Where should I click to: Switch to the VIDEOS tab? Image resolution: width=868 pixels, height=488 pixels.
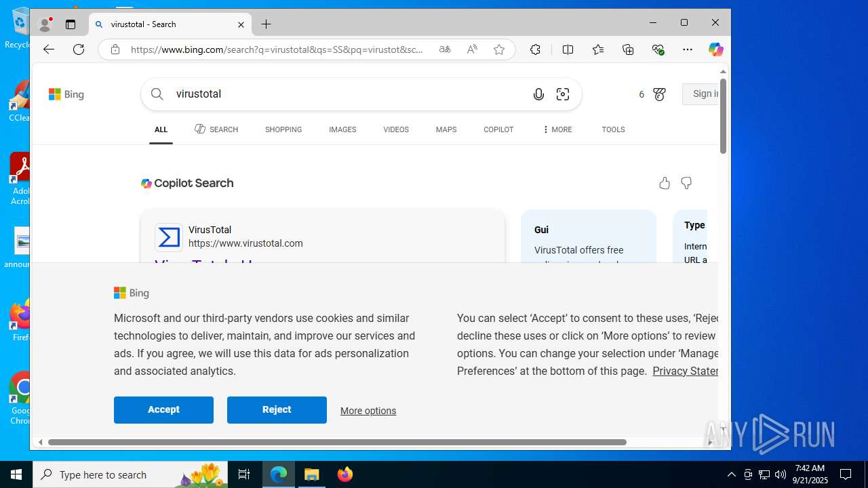point(396,129)
